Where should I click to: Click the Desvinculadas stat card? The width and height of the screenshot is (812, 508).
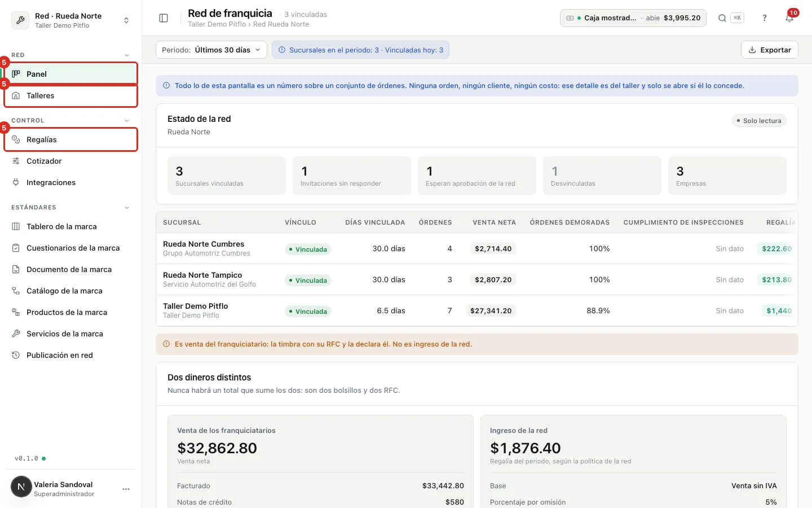tap(602, 176)
